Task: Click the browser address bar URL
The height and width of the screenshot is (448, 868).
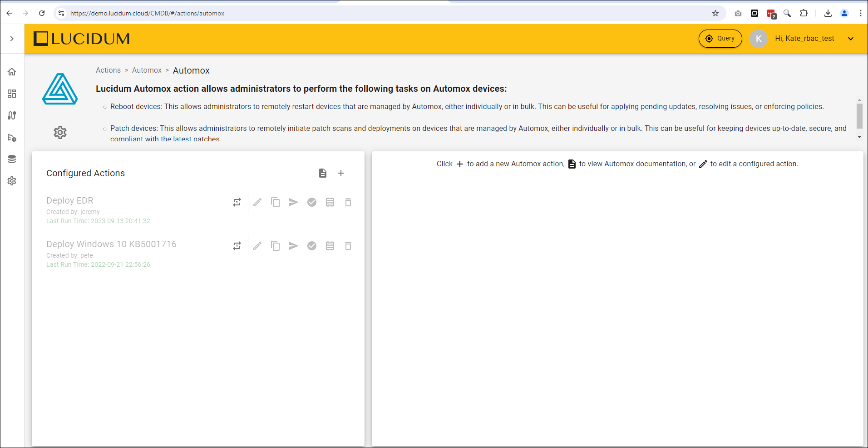Action: [147, 13]
